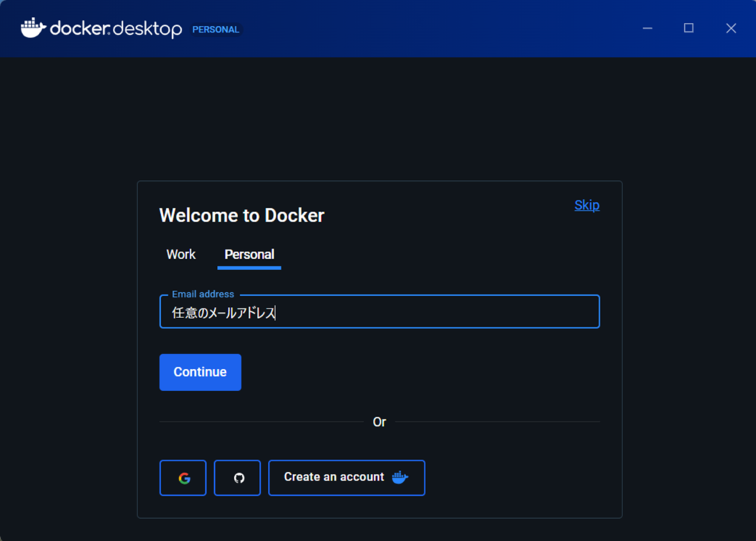Click the Create an account button
This screenshot has width=756, height=541.
pyautogui.click(x=346, y=478)
